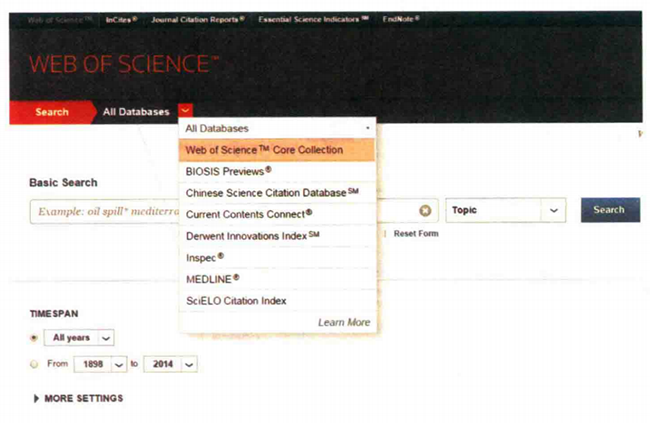Select the From year range radio button
This screenshot has height=423, width=650.
tap(34, 364)
